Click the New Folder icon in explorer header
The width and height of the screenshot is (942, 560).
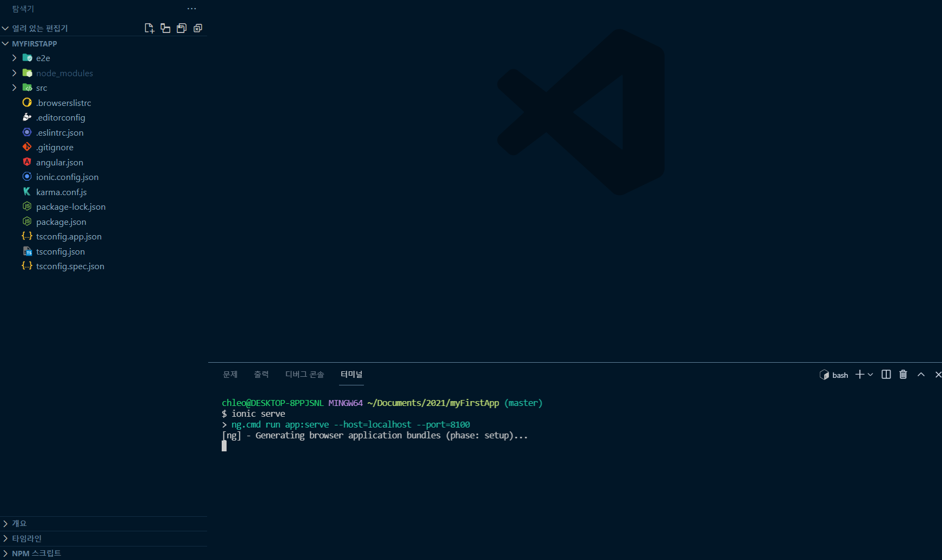pyautogui.click(x=165, y=28)
